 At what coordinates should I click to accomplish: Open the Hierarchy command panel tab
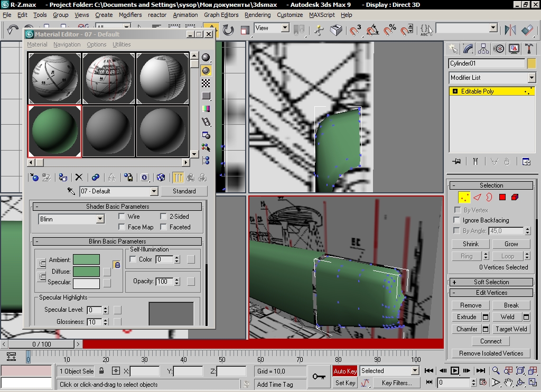point(483,49)
